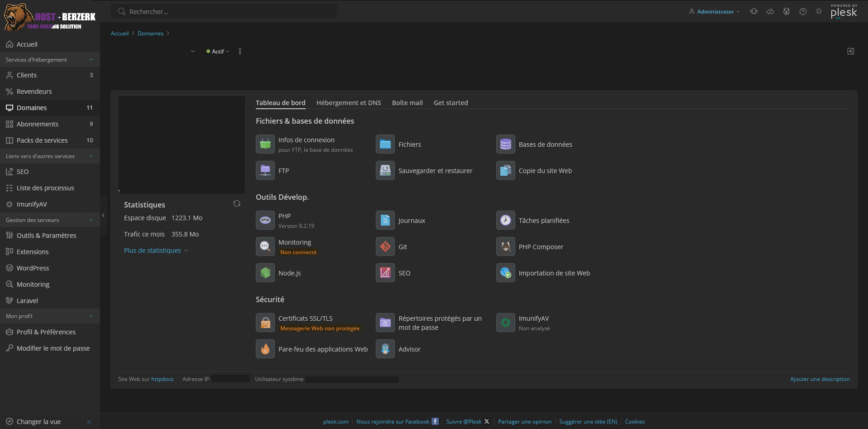Expand the domain name chevron dropdown
Screen dimensions: 868x429
pyautogui.click(x=193, y=51)
